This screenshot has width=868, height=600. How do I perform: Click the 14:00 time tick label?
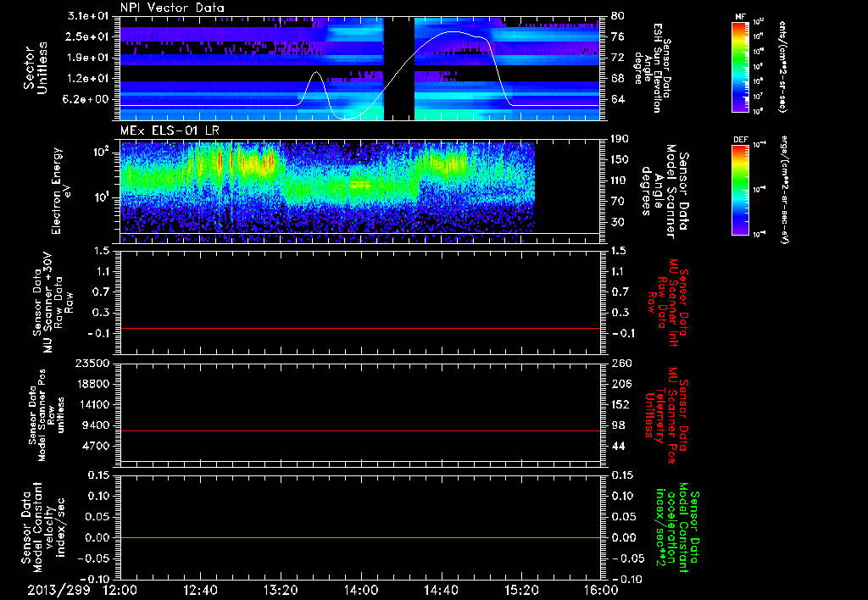tap(361, 590)
